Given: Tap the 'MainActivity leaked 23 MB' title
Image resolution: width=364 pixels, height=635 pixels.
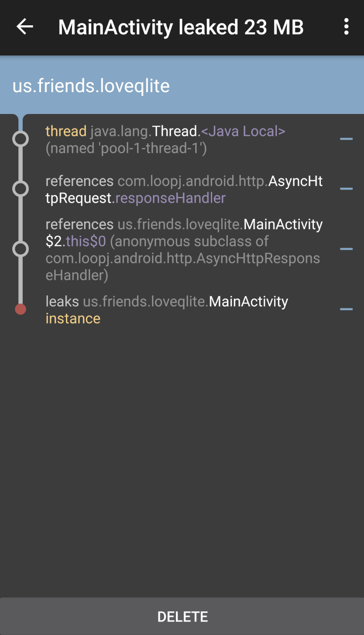Looking at the screenshot, I should (x=181, y=28).
